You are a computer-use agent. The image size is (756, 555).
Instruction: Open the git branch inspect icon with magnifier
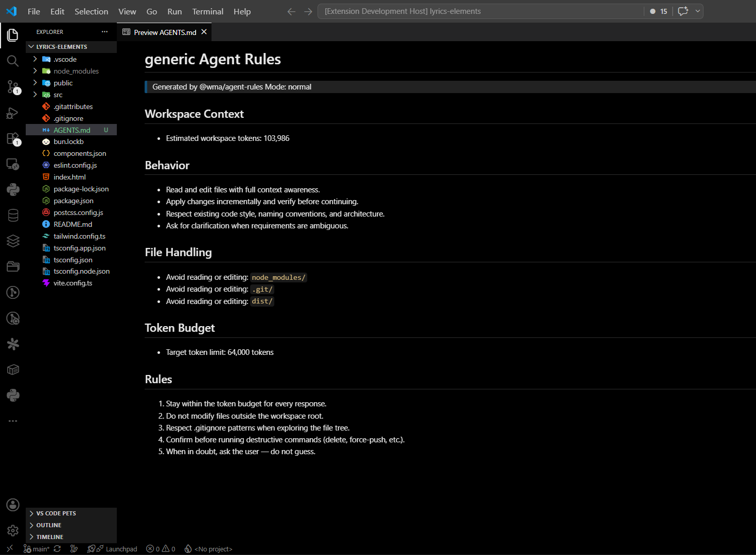[13, 318]
